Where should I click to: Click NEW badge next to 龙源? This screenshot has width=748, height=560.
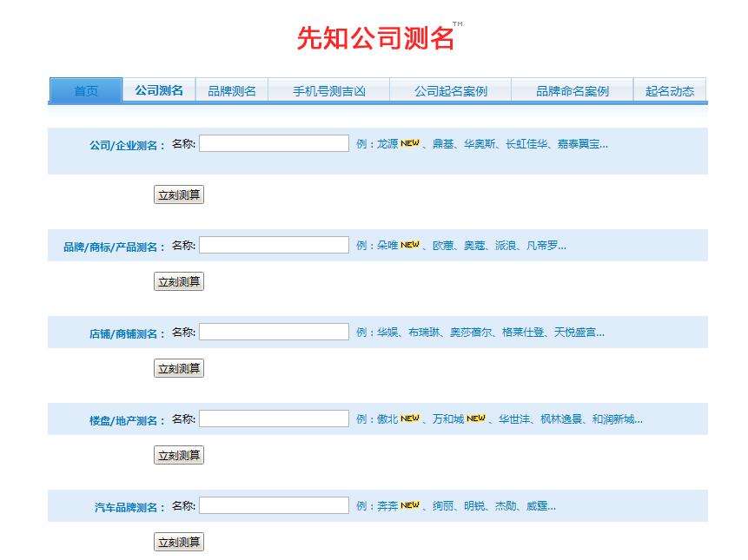[410, 143]
